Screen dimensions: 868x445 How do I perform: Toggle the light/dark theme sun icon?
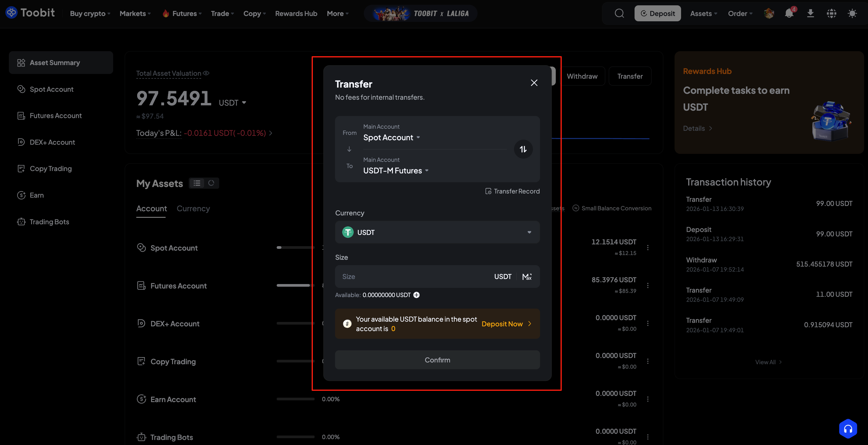pos(852,14)
